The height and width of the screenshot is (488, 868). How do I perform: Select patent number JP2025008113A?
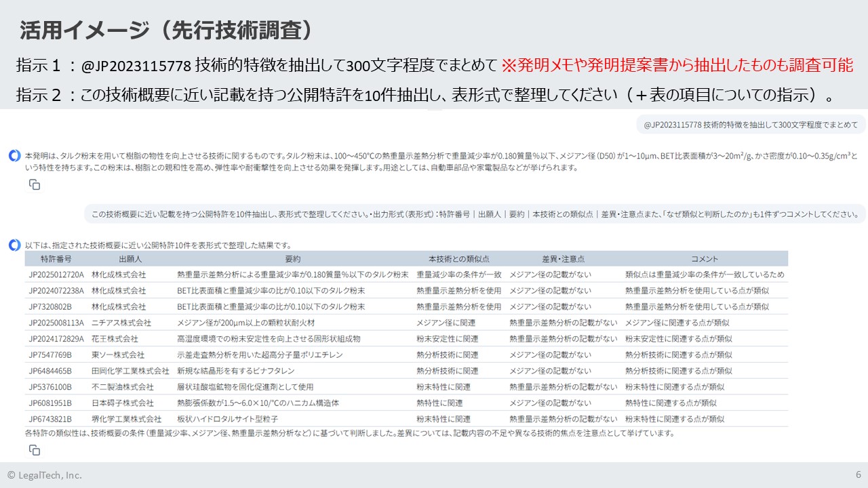pyautogui.click(x=56, y=323)
